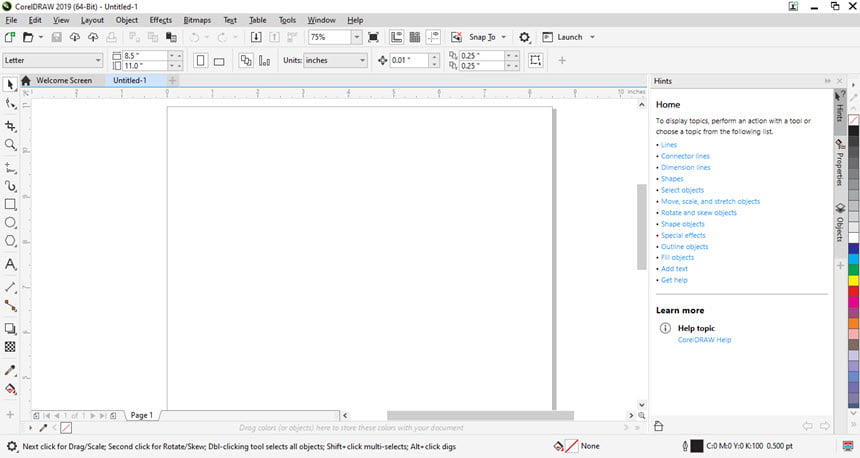Image resolution: width=860 pixels, height=458 pixels.
Task: Select the Pick tool
Action: pyautogui.click(x=10, y=84)
